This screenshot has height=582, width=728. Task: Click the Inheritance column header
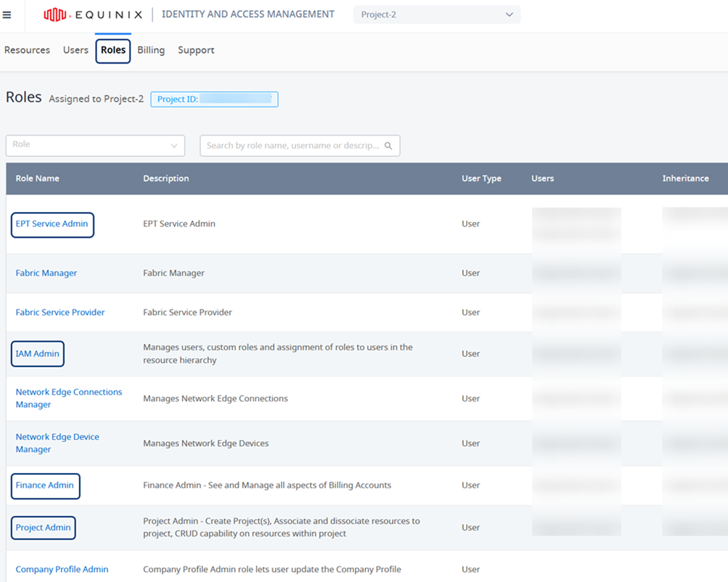pyautogui.click(x=685, y=179)
